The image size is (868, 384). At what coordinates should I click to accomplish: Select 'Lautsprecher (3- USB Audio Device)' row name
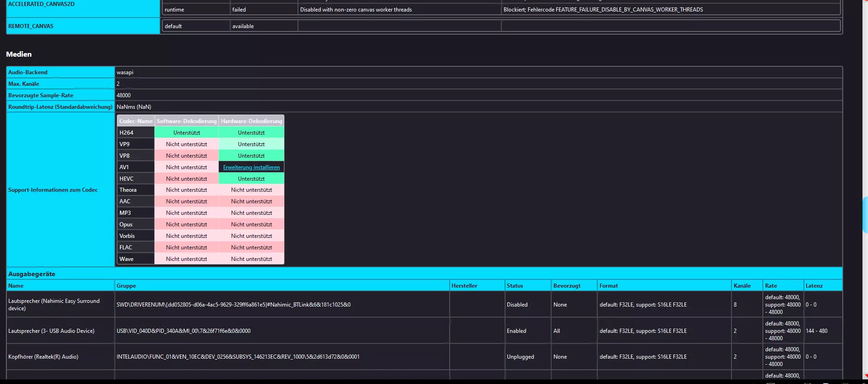coord(51,331)
